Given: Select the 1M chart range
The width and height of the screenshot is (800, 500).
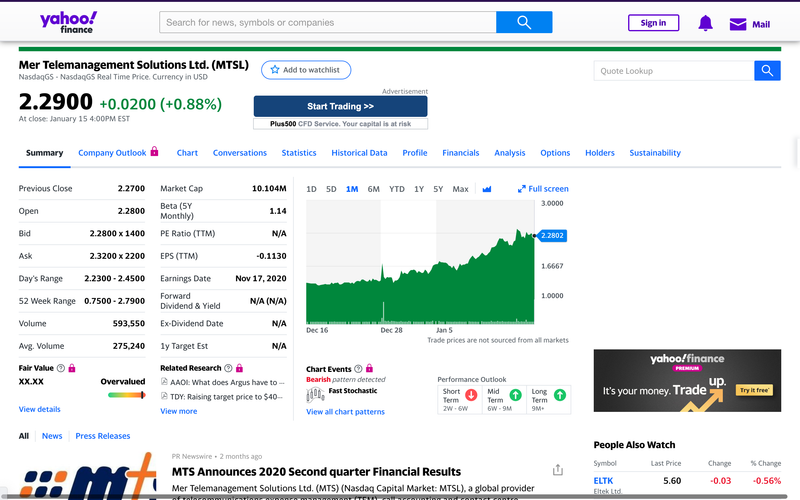Looking at the screenshot, I should [x=352, y=189].
